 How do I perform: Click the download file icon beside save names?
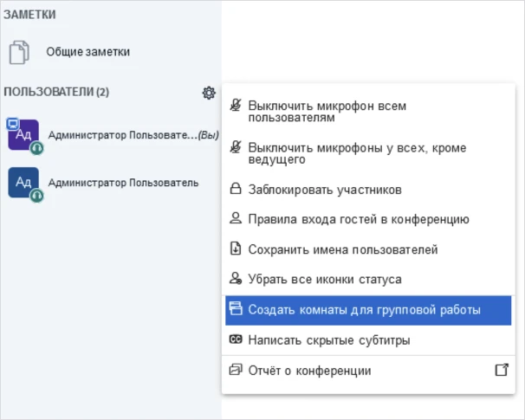(x=236, y=249)
